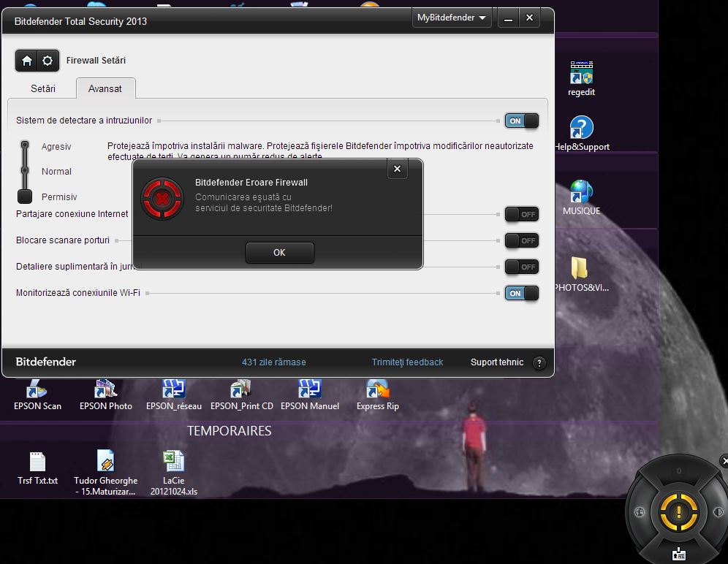Click the Bitdefender Eroare Firewall title text

coord(251,183)
